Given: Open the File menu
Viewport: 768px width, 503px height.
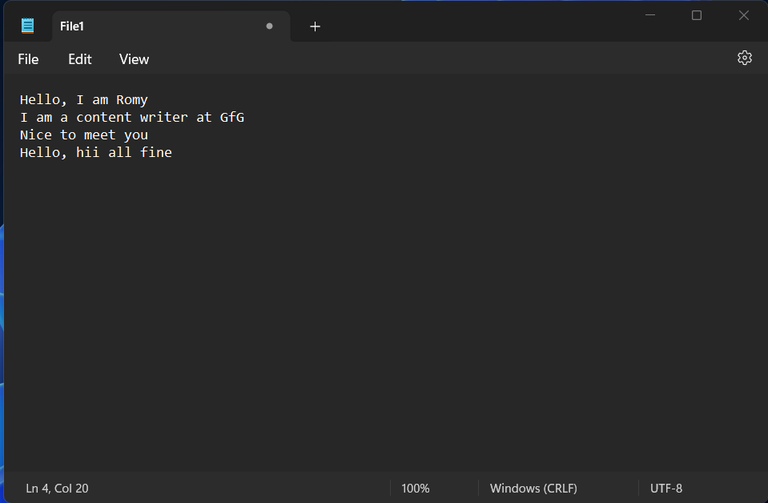Looking at the screenshot, I should pyautogui.click(x=28, y=59).
